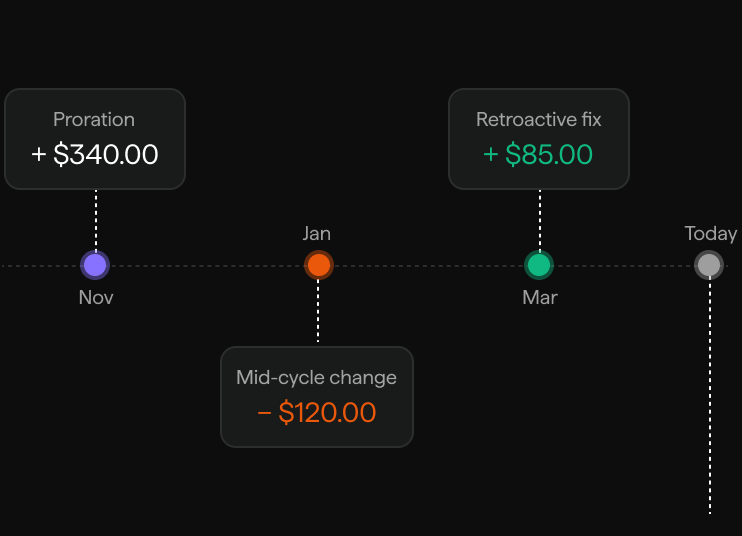Click the Mar month label

coord(540,298)
